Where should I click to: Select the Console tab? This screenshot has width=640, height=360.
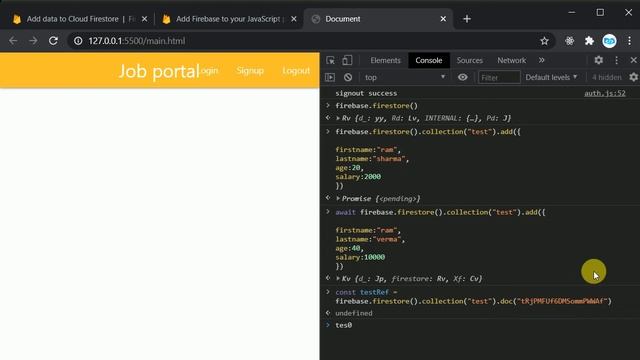[x=429, y=60]
